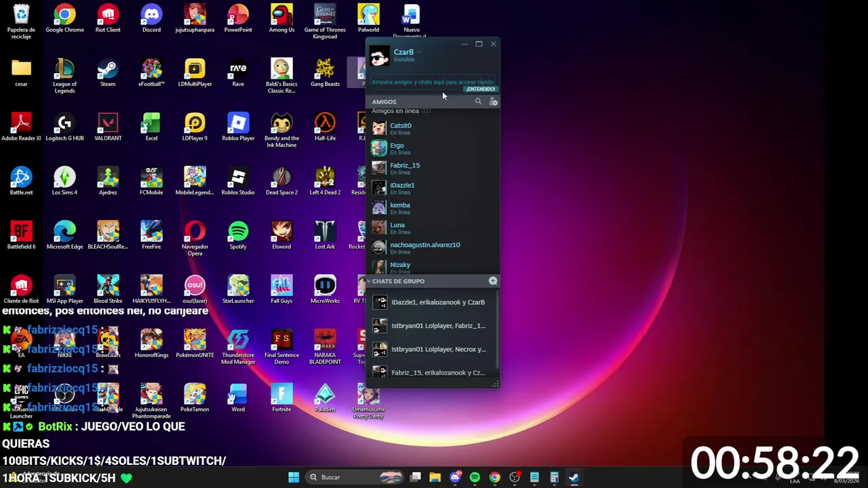Select Roblox Player desktop icon

238,127
